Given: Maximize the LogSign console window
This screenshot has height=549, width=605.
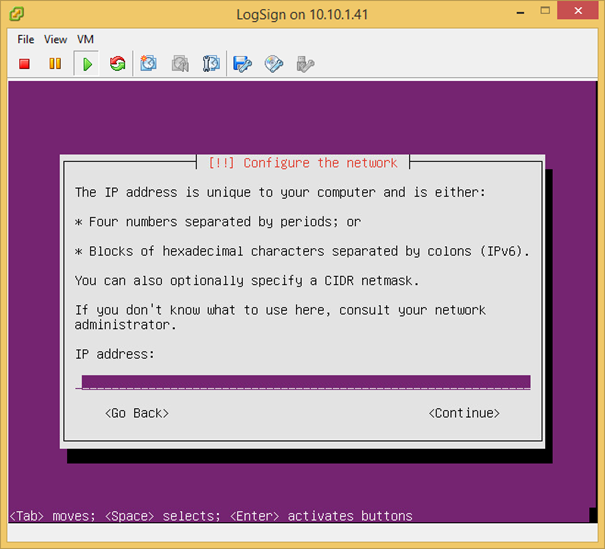Looking at the screenshot, I should click(545, 11).
